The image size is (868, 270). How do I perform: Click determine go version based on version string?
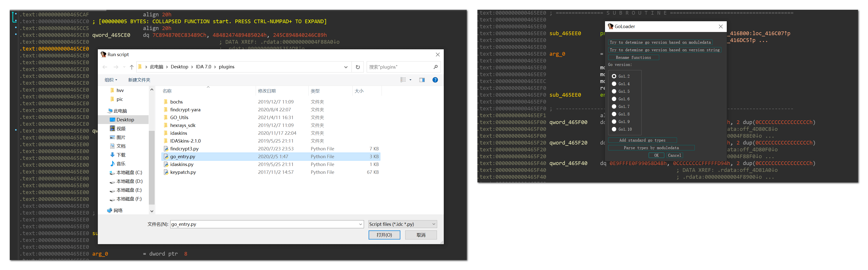[665, 50]
